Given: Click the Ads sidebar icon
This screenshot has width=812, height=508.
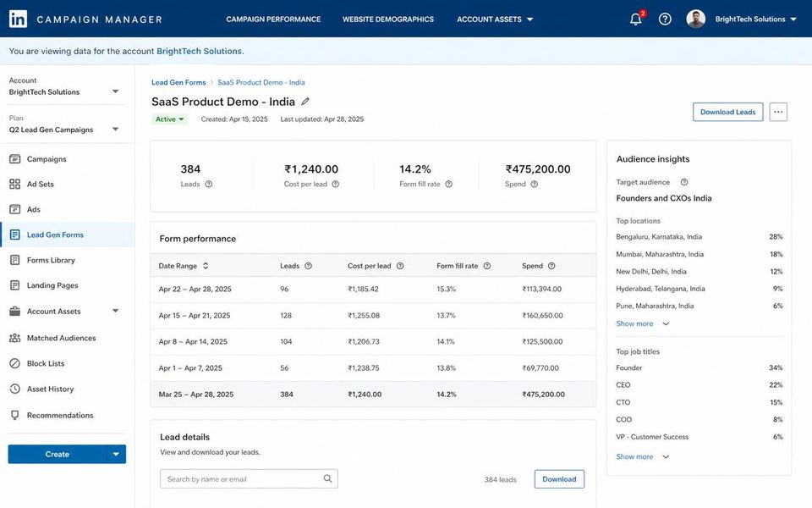Looking at the screenshot, I should coord(15,209).
